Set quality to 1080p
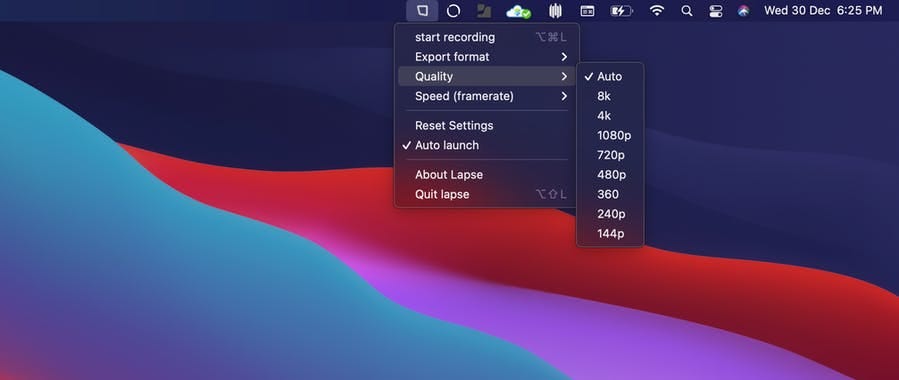This screenshot has height=380, width=899. 610,135
